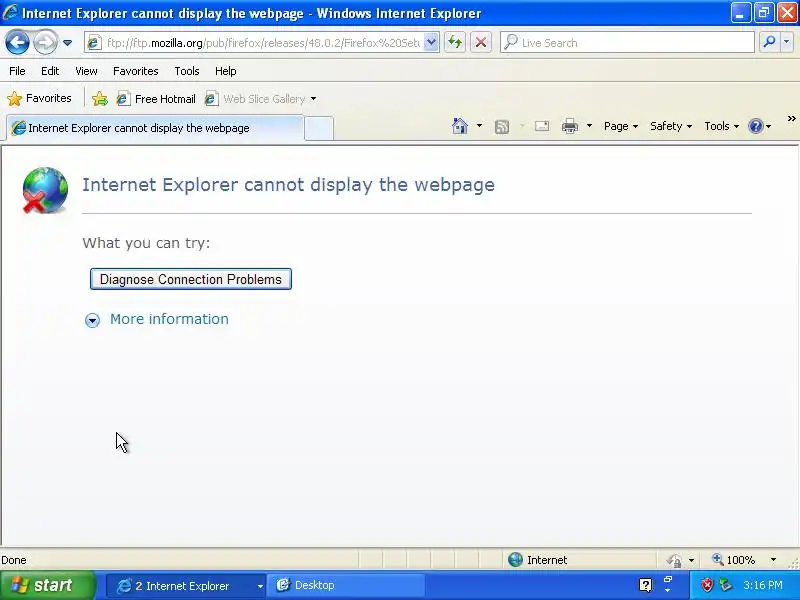The height and width of the screenshot is (600, 800).
Task: Click the help question mark tray icon
Action: coord(645,585)
